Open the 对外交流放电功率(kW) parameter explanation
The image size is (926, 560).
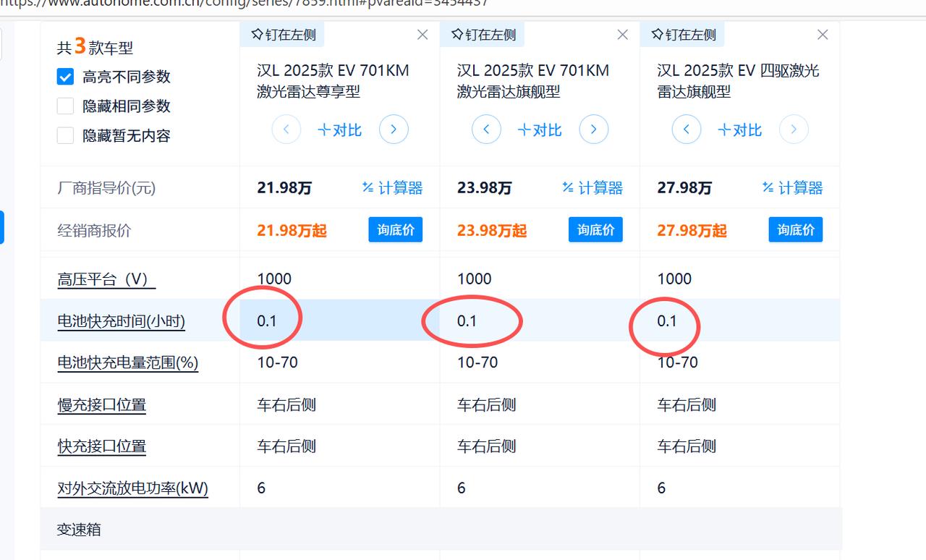click(x=133, y=488)
